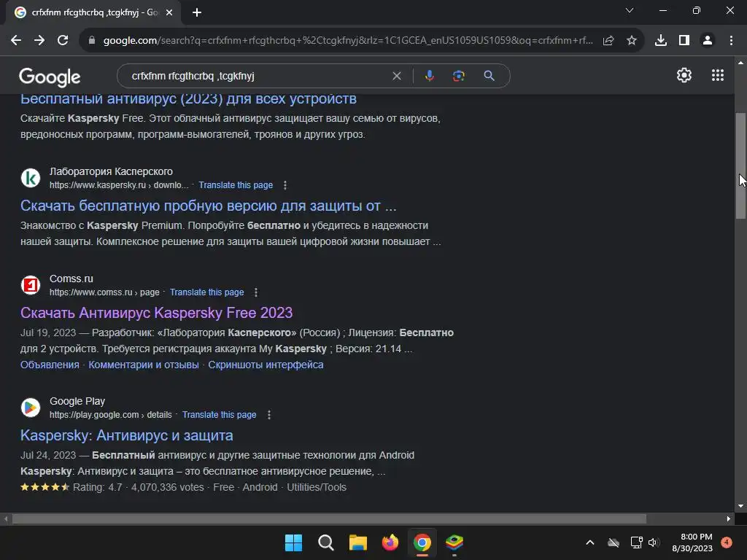The image size is (747, 560).
Task: Open more options for Kaspersky.ru result
Action: coord(285,184)
